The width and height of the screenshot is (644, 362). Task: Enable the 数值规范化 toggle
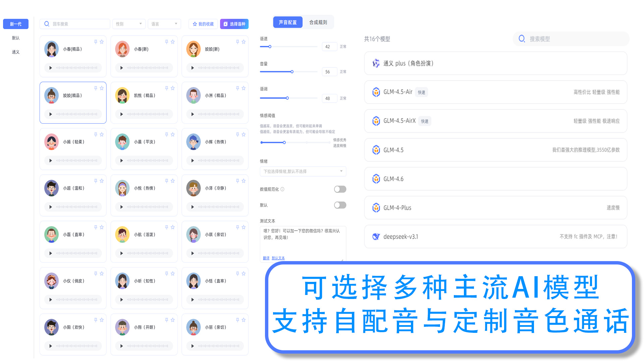tap(340, 189)
